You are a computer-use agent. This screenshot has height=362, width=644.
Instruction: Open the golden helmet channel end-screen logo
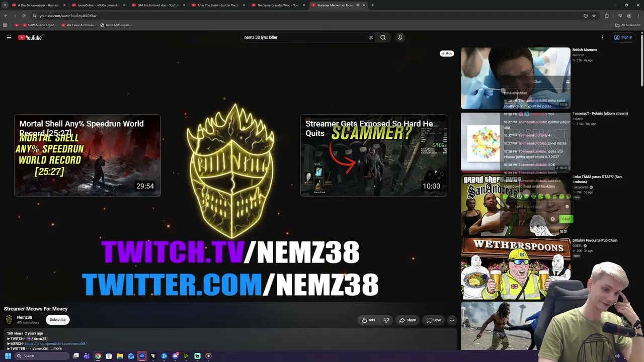coord(230,171)
